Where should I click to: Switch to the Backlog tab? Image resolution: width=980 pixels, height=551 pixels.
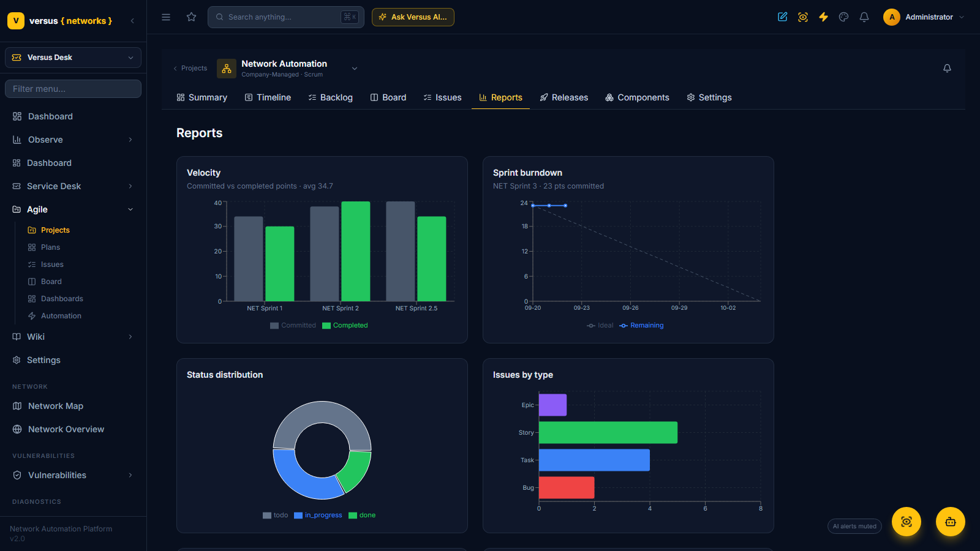click(331, 97)
